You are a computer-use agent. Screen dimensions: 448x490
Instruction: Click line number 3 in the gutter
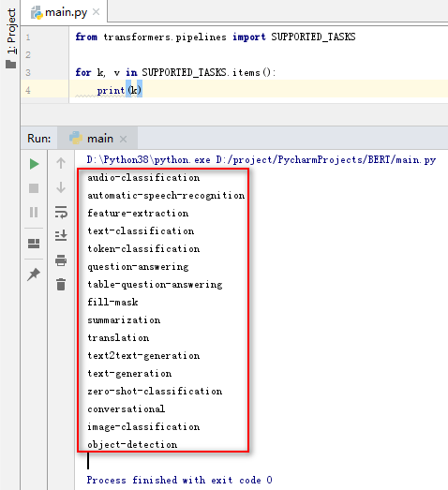(28, 73)
